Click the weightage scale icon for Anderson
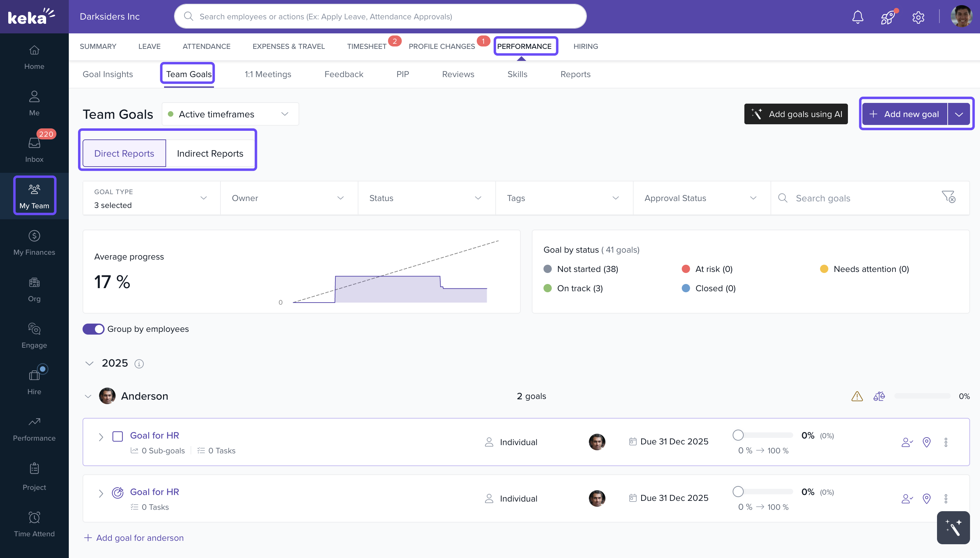The image size is (980, 558). [879, 396]
